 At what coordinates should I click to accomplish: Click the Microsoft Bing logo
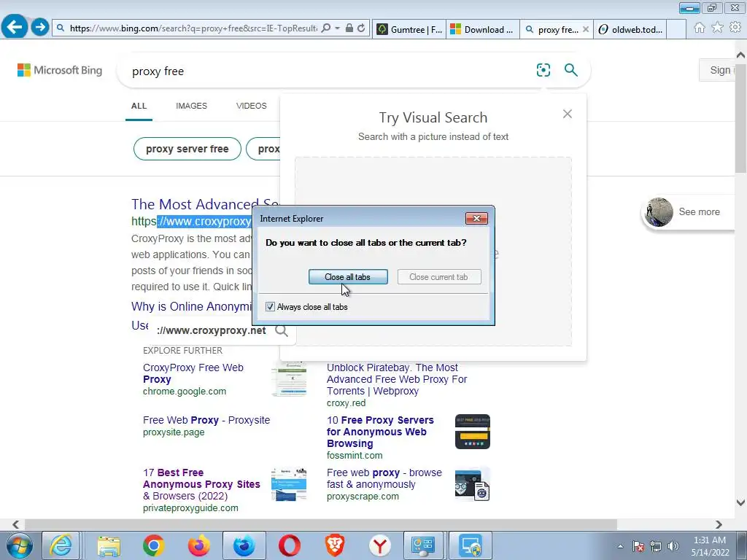click(60, 70)
